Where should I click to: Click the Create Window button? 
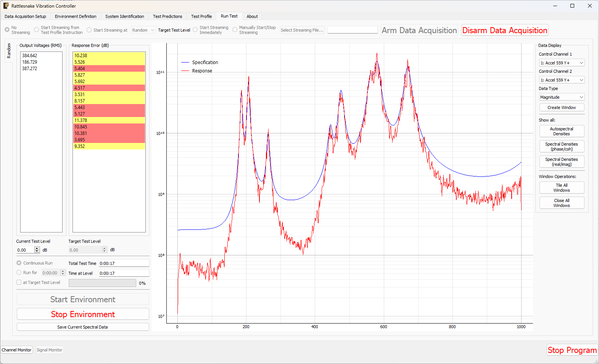pos(562,107)
